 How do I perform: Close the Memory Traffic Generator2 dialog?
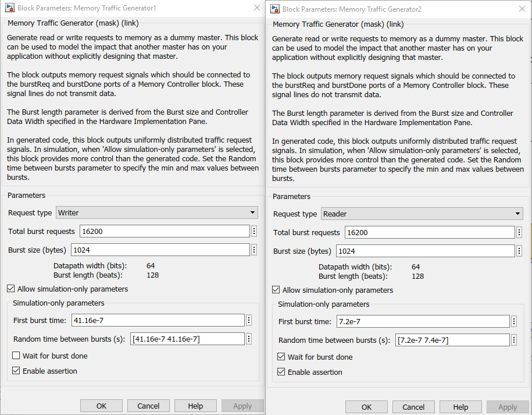[x=522, y=9]
